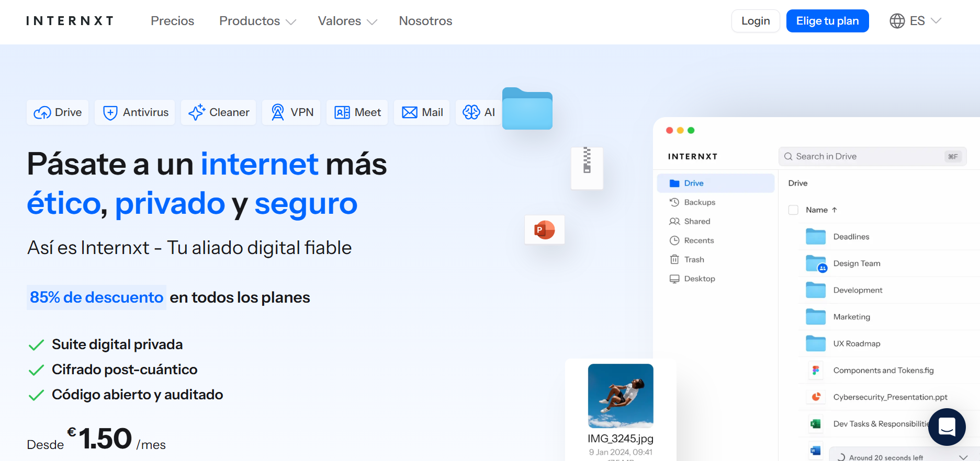This screenshot has height=461, width=980.
Task: Click the Elige tu plan button
Action: [827, 21]
